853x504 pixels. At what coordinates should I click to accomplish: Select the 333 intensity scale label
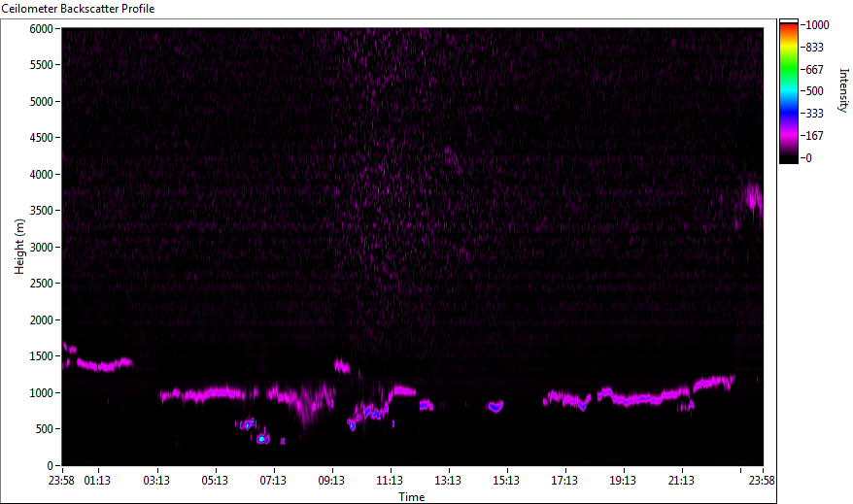click(x=814, y=114)
